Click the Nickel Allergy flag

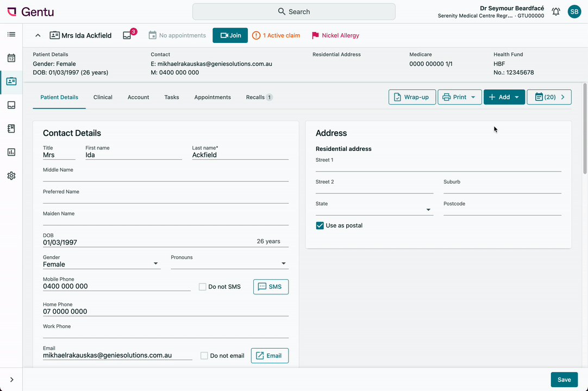pos(335,35)
